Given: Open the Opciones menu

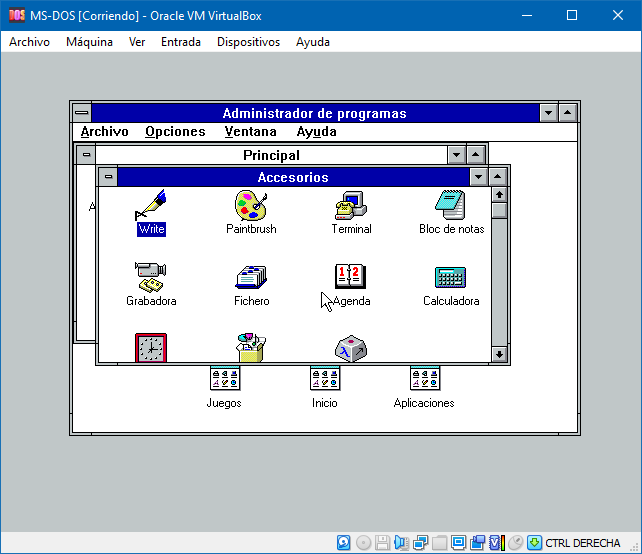Looking at the screenshot, I should (x=175, y=131).
